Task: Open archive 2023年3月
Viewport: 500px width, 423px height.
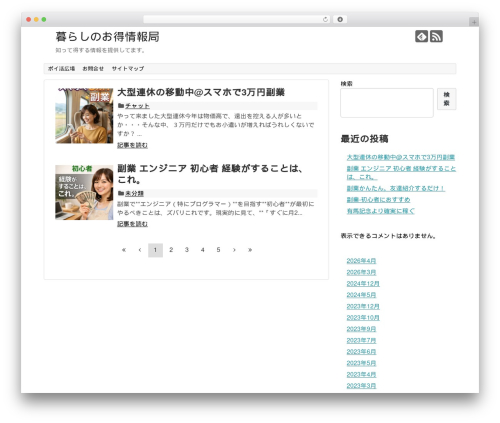Action: [361, 386]
